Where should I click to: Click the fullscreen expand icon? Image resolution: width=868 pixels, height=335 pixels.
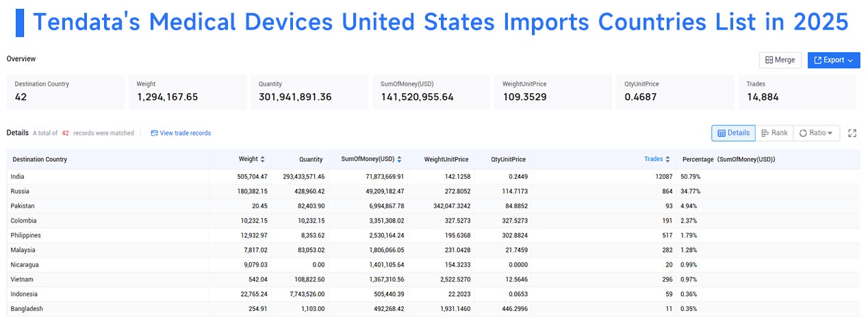(x=852, y=133)
